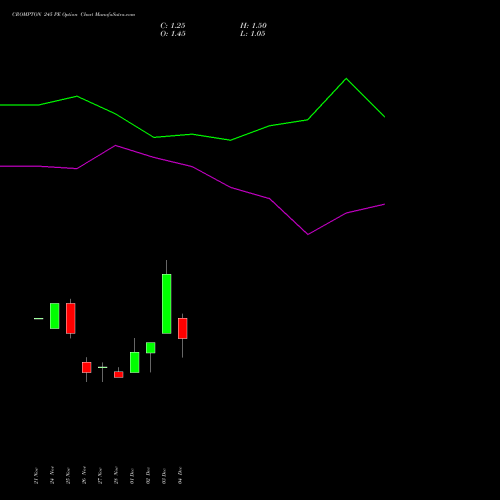Image resolution: width=500 pixels, height=500 pixels.
Task: Click the 04 Dec date label
Action: pos(180,476)
